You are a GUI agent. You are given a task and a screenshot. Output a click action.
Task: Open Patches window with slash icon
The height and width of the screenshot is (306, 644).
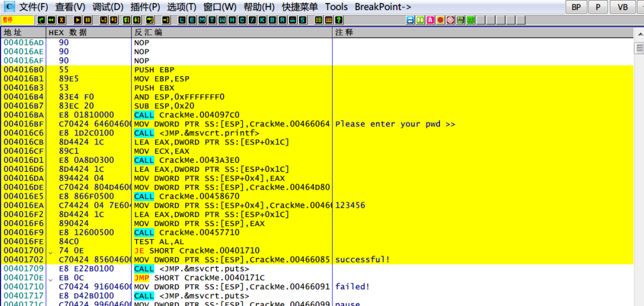click(252, 20)
